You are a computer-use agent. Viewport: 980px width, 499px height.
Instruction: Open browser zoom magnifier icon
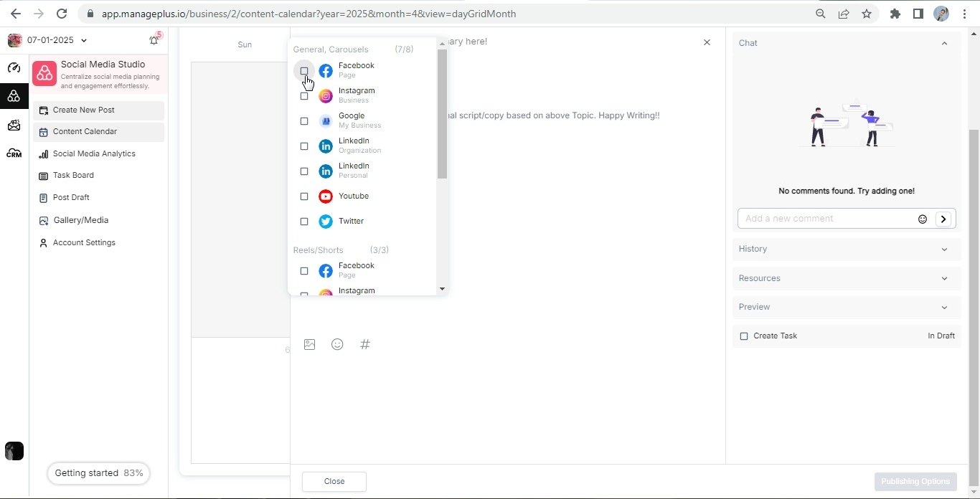pos(821,14)
